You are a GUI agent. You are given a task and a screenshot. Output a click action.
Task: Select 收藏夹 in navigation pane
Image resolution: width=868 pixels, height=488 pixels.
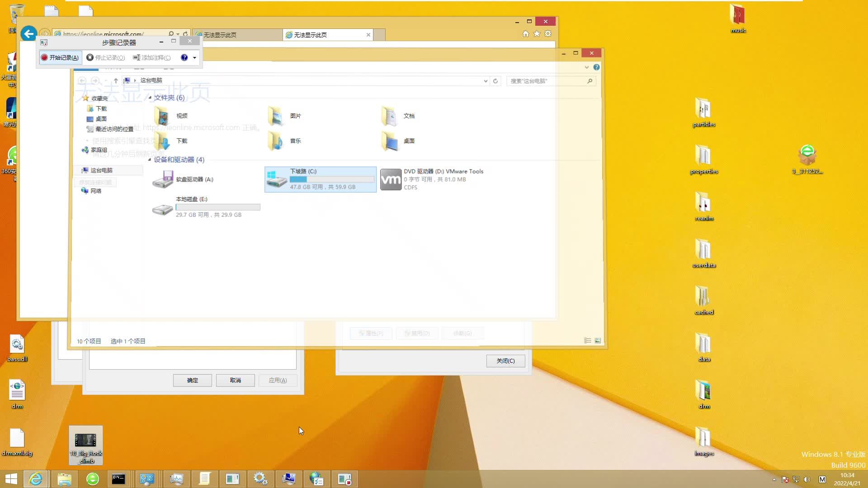click(99, 98)
